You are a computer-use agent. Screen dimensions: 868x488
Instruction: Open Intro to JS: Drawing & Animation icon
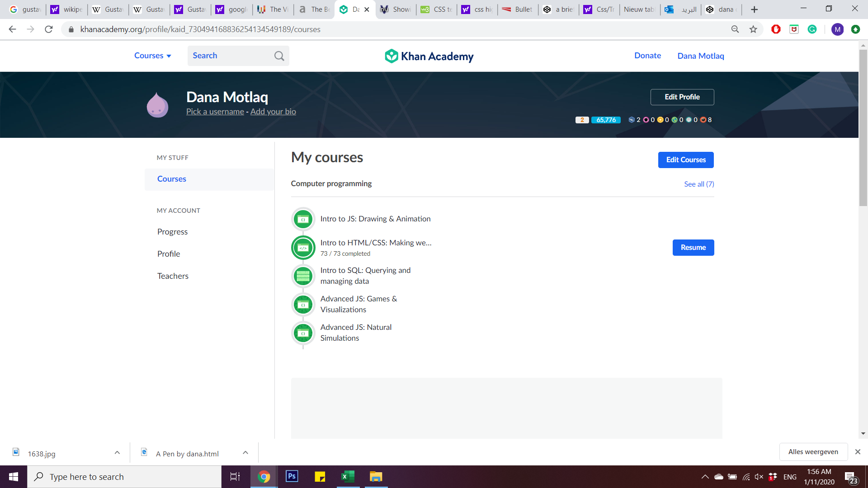[x=303, y=219]
